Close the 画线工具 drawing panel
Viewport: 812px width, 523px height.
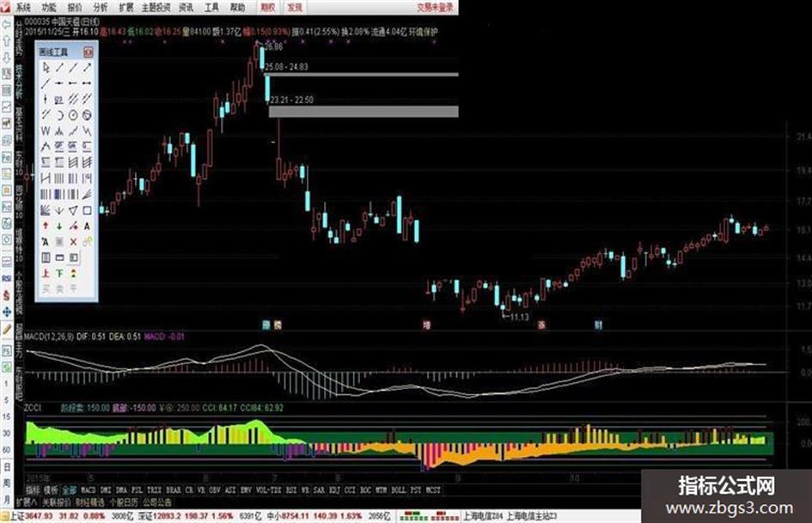point(88,52)
